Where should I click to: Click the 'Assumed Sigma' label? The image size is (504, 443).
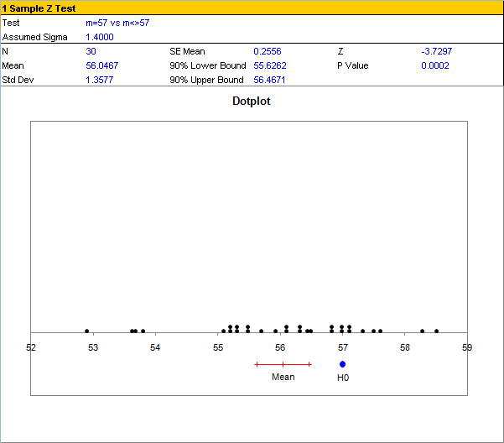(34, 37)
